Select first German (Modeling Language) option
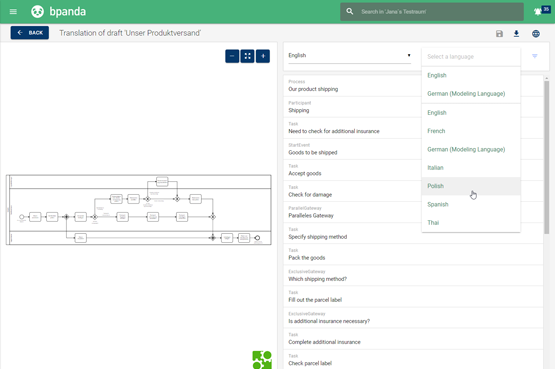This screenshot has width=555, height=369. 471,94
